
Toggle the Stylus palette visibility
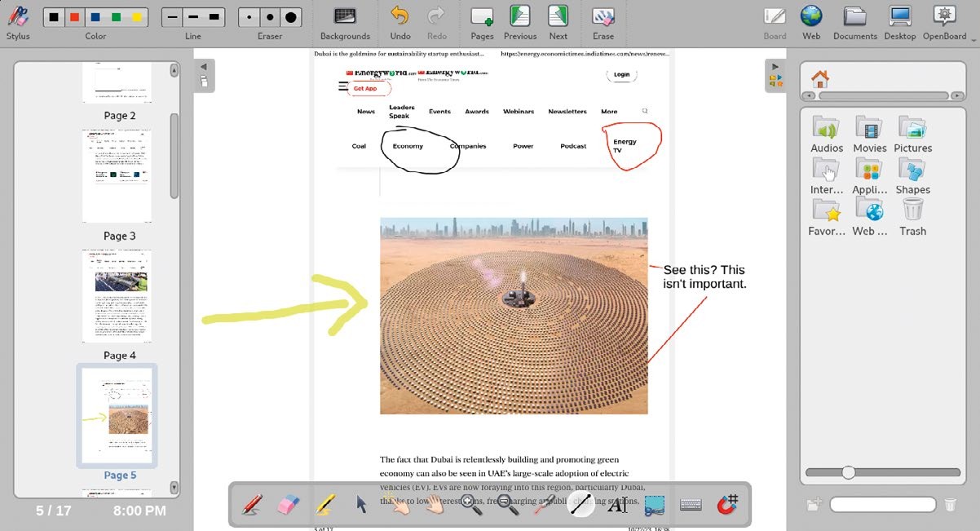[x=18, y=23]
